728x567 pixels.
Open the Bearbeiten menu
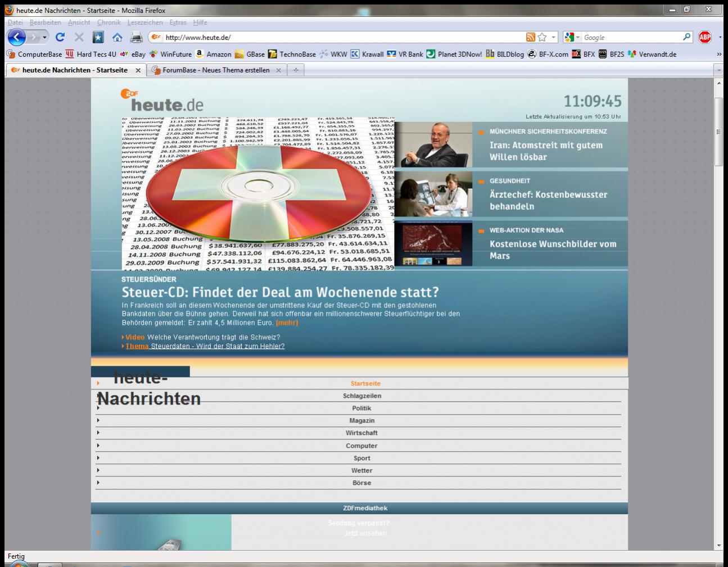pyautogui.click(x=46, y=22)
